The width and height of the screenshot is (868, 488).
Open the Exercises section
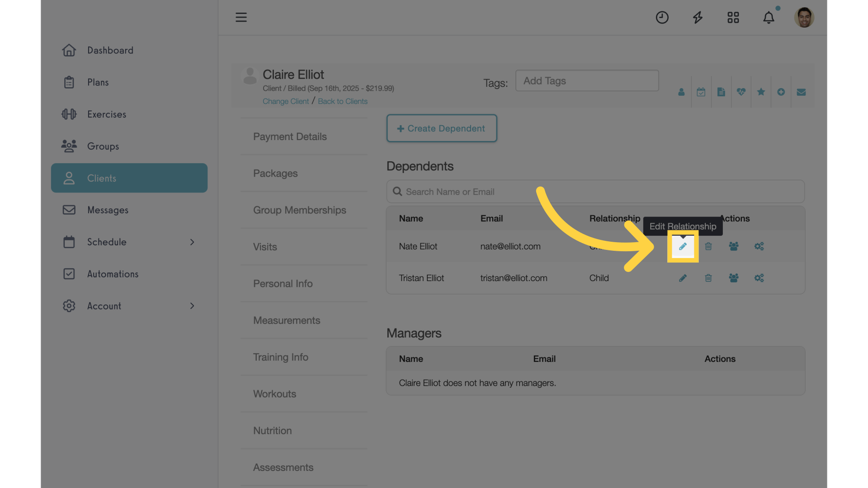[x=107, y=114]
